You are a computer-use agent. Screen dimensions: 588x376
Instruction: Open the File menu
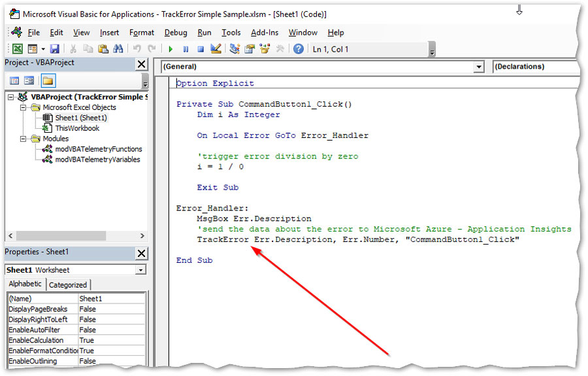point(34,33)
